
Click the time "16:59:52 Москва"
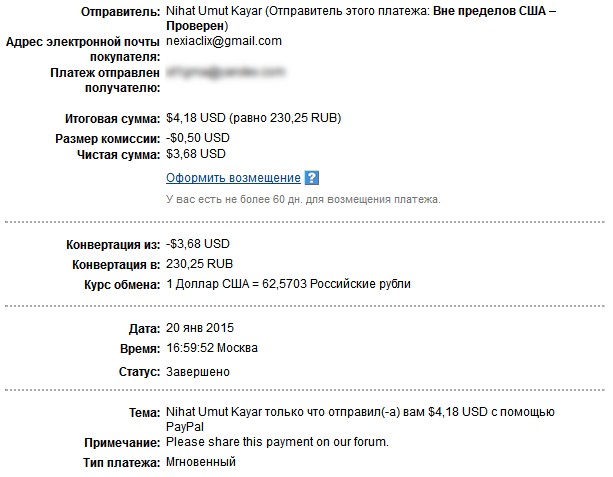[x=212, y=348]
